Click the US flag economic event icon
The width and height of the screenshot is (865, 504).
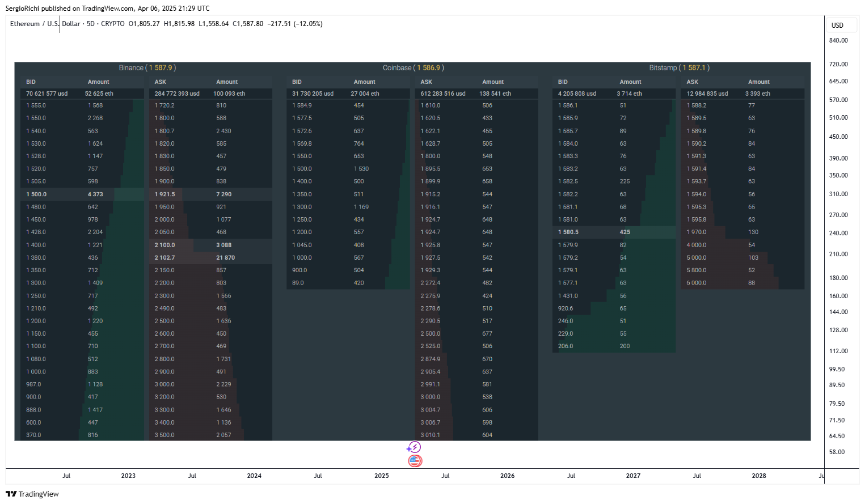click(415, 461)
